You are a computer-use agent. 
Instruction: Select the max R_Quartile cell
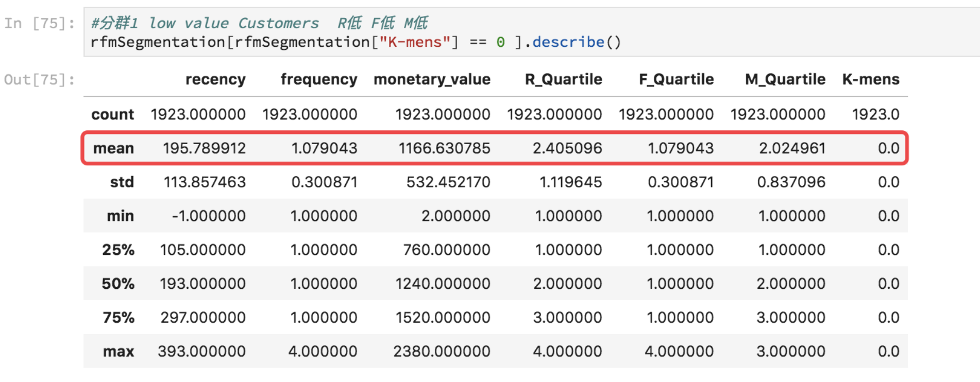(x=567, y=352)
